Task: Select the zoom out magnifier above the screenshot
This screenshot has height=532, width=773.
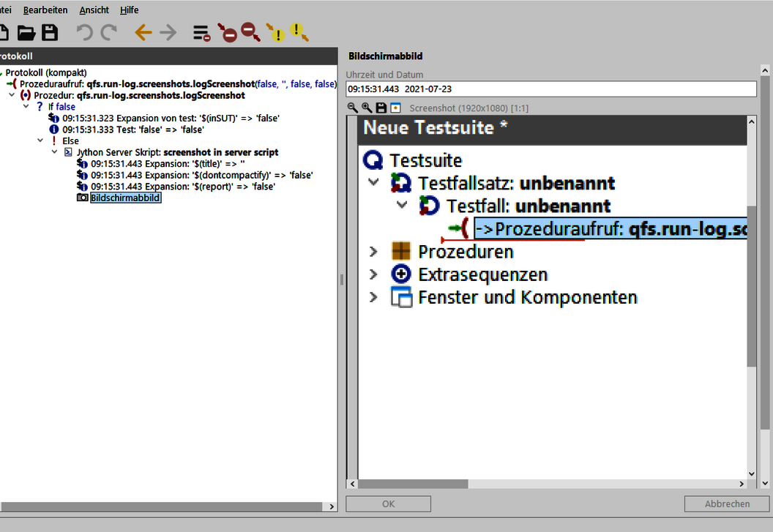Action: pyautogui.click(x=352, y=108)
